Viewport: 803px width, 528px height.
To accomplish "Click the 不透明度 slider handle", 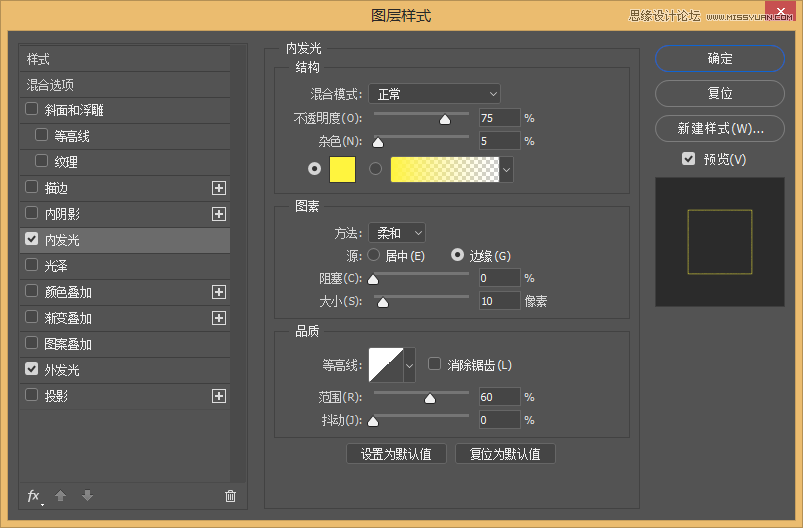I will tap(445, 120).
